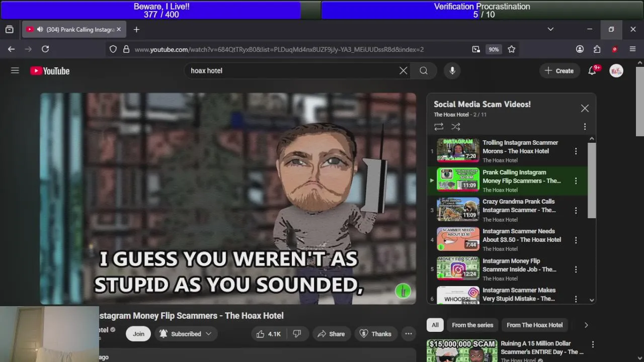The image size is (644, 362).
Task: Like the video with 4.1K likes
Action: pos(270,334)
